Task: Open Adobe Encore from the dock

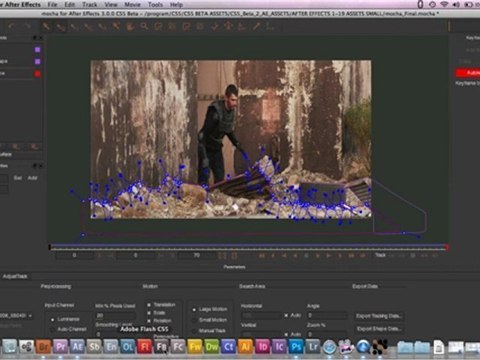Action: [x=111, y=347]
